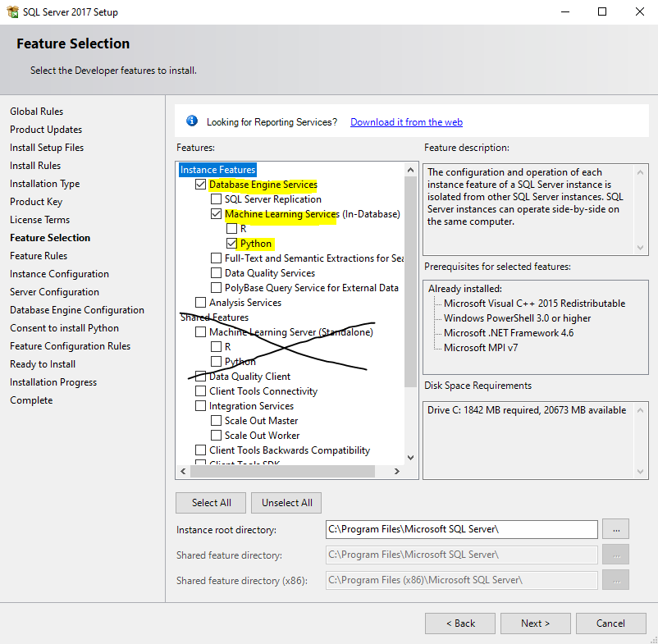Click the Already installed tree node

point(465,289)
